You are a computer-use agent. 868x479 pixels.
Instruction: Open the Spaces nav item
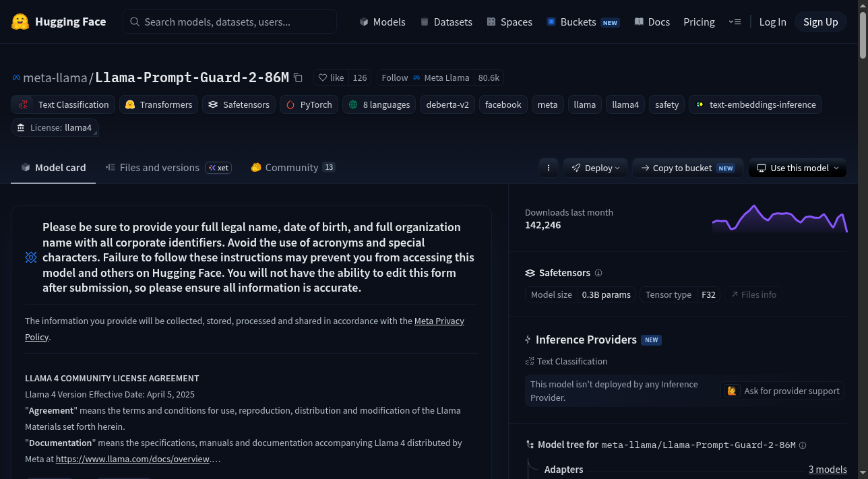point(509,22)
